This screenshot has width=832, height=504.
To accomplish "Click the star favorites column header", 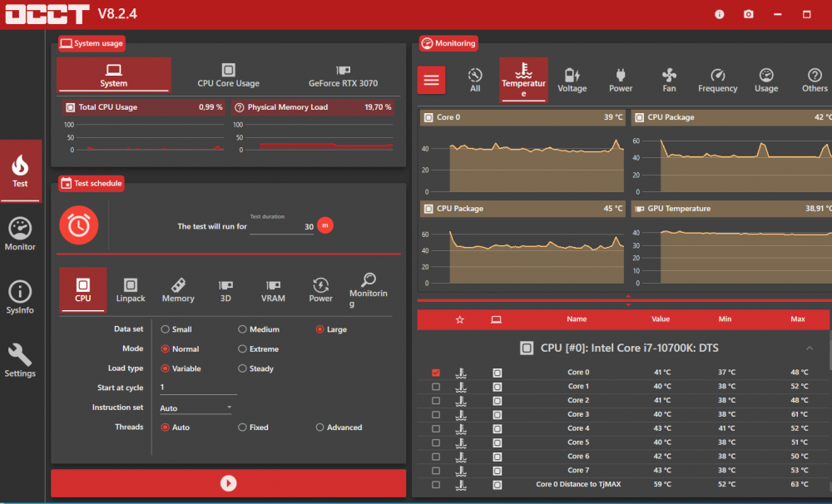I will 460,319.
